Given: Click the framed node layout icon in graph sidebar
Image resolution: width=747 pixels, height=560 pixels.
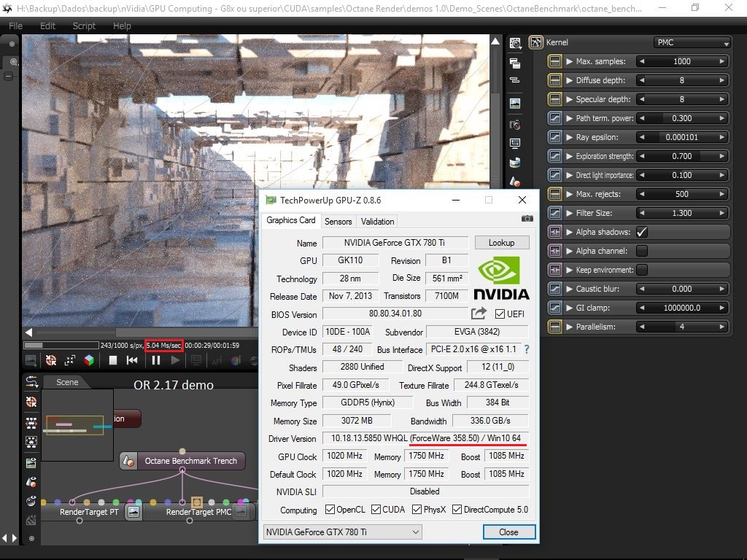Looking at the screenshot, I should click(31, 442).
